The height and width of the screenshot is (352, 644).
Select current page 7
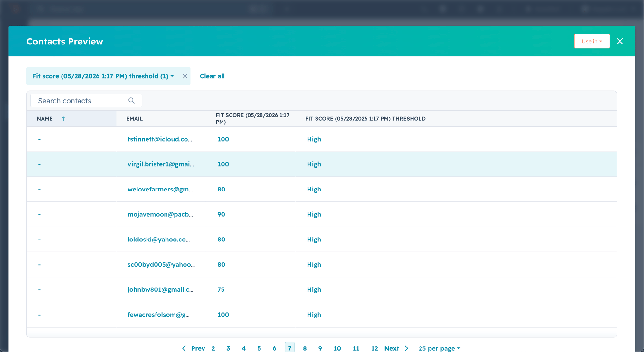pos(289,347)
